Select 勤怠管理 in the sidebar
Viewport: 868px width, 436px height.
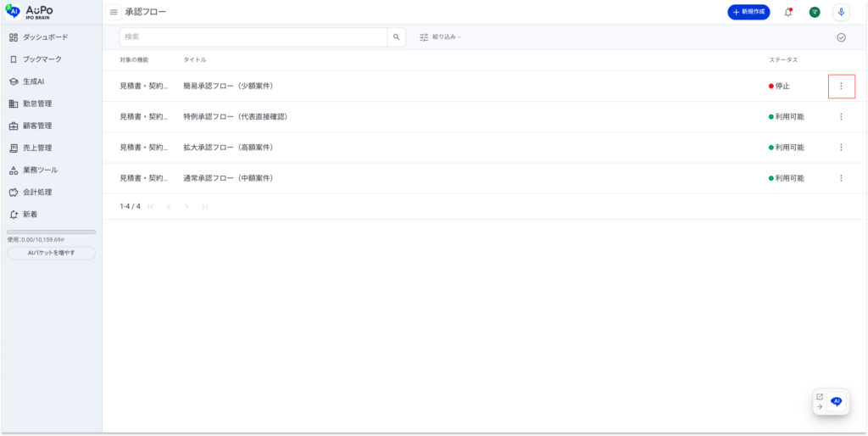[36, 103]
